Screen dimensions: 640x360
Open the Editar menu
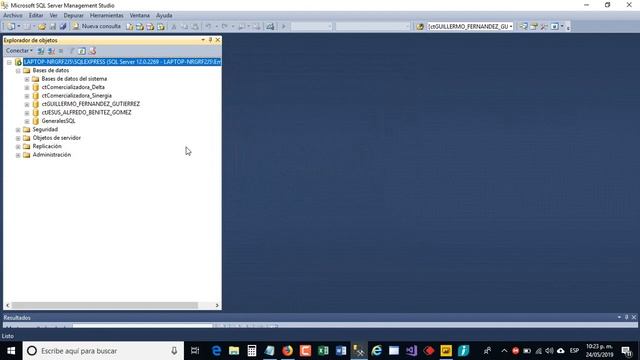click(x=36, y=15)
